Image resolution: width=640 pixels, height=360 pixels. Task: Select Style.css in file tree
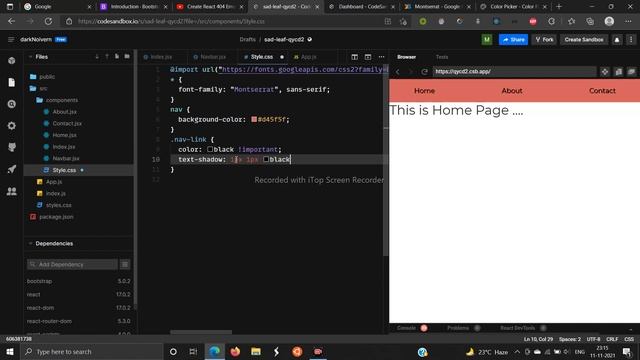pyautogui.click(x=78, y=170)
